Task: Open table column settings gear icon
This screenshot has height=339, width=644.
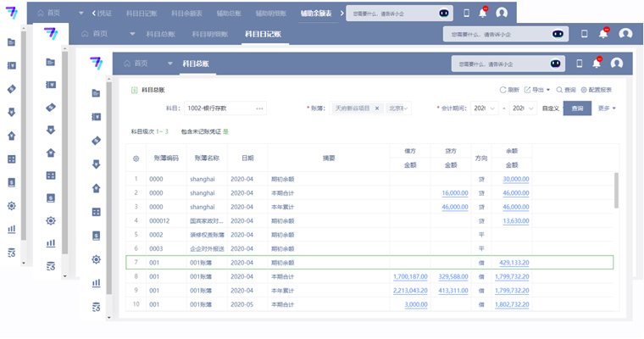Action: (136, 158)
